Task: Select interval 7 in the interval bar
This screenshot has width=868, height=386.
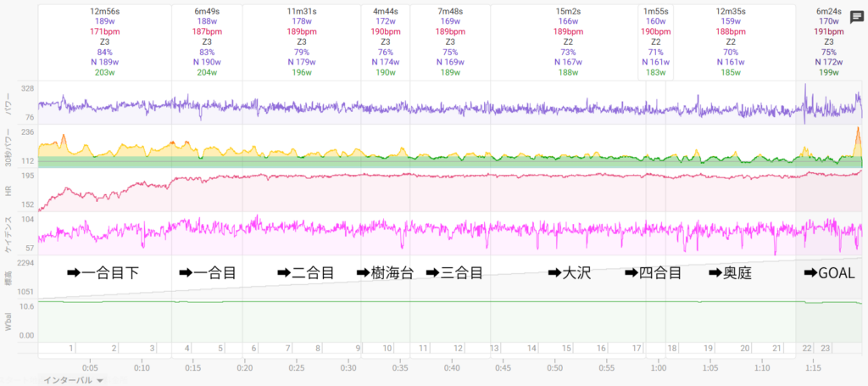Action: (288, 349)
